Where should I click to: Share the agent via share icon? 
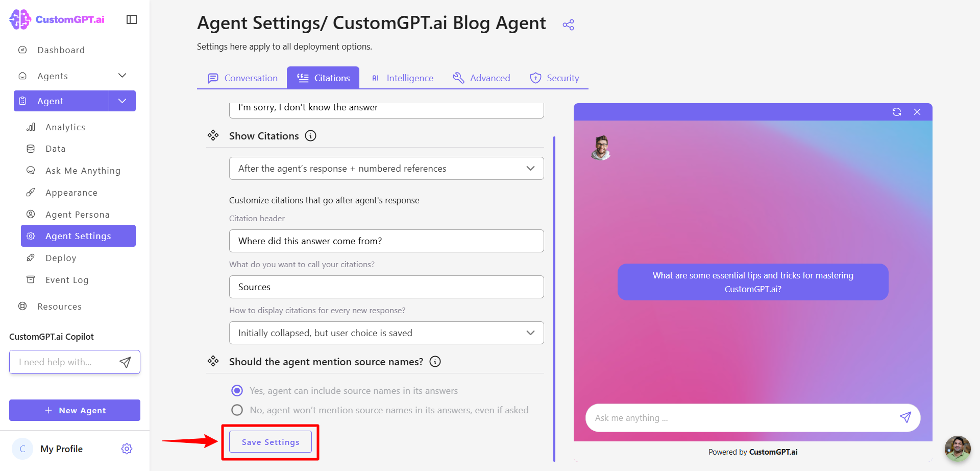pyautogui.click(x=568, y=25)
